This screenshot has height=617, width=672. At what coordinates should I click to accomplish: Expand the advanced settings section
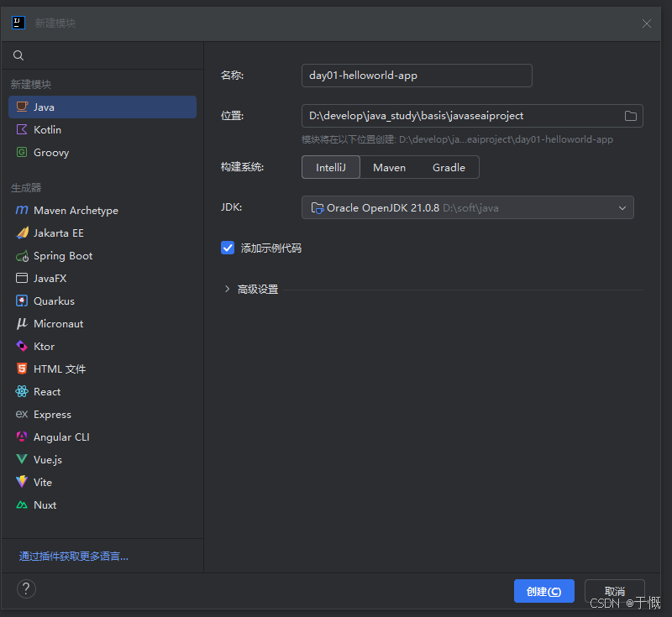click(x=227, y=289)
